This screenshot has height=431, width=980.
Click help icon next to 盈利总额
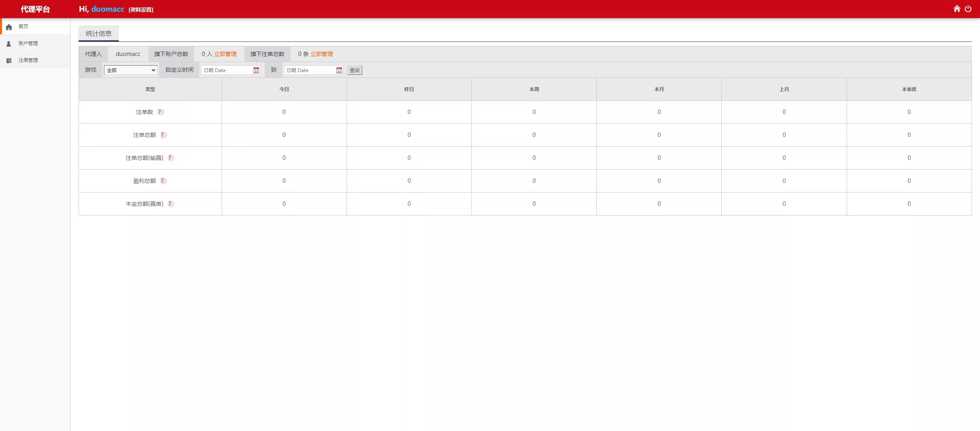click(162, 181)
